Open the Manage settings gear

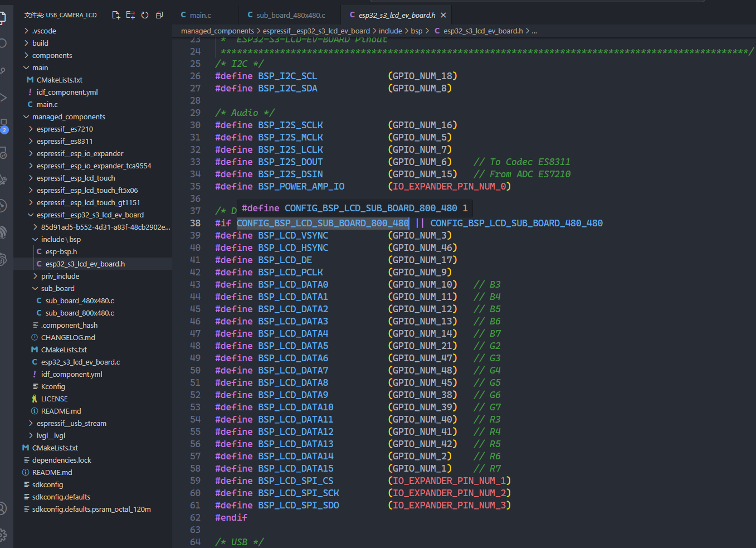(3, 535)
